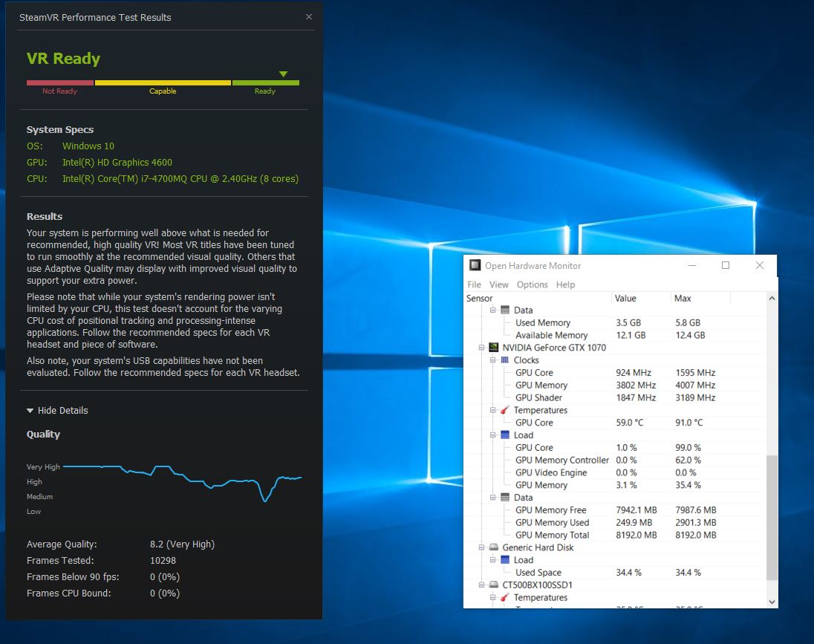814x644 pixels.
Task: Collapse the Clocks group under GTX 1070
Action: click(492, 360)
